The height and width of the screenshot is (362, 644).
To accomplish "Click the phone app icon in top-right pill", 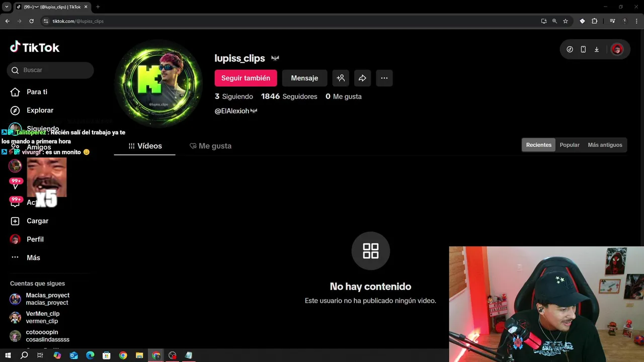I will tap(583, 49).
